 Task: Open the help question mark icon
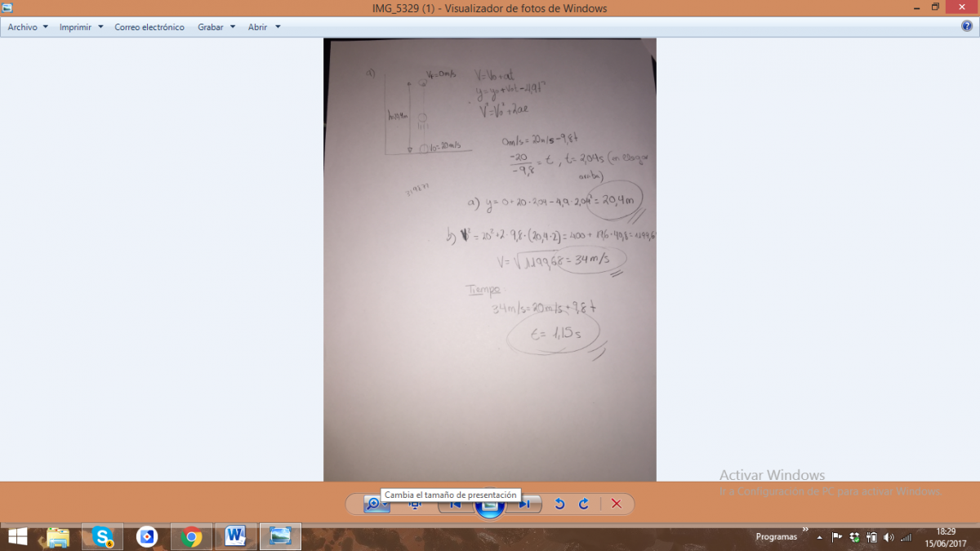coord(967,26)
